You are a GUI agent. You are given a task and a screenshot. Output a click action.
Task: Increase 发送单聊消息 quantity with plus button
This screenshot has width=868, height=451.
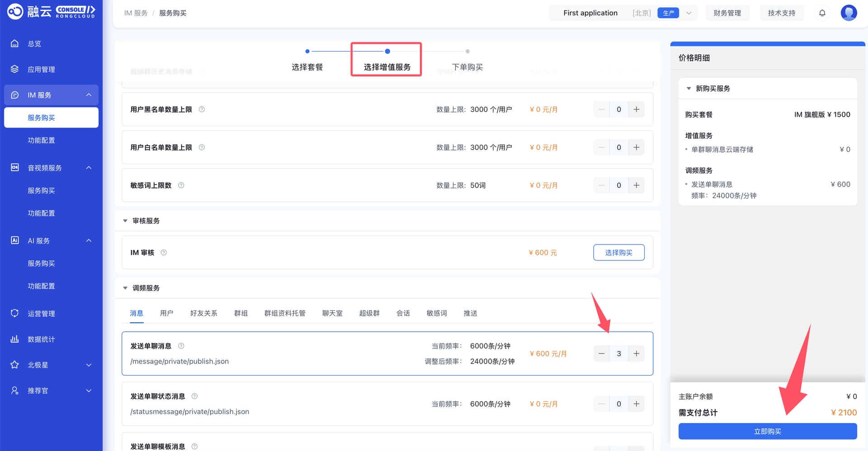point(636,353)
